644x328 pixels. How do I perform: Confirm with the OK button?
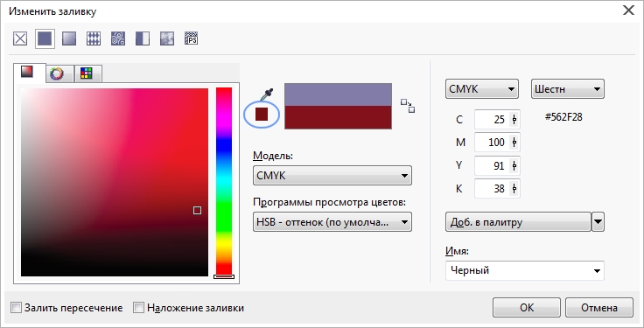pyautogui.click(x=527, y=308)
